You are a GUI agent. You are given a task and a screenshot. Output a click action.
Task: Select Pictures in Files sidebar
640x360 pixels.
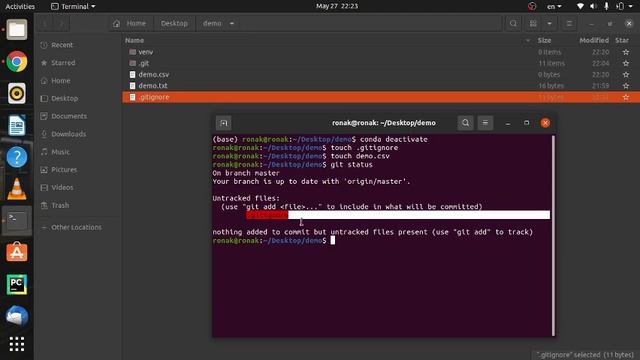tap(78, 169)
